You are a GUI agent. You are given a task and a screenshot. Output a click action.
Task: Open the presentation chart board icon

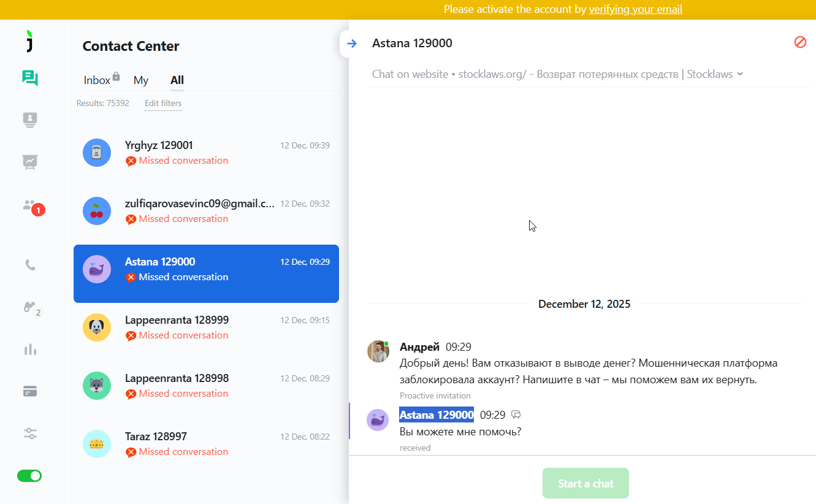click(30, 161)
